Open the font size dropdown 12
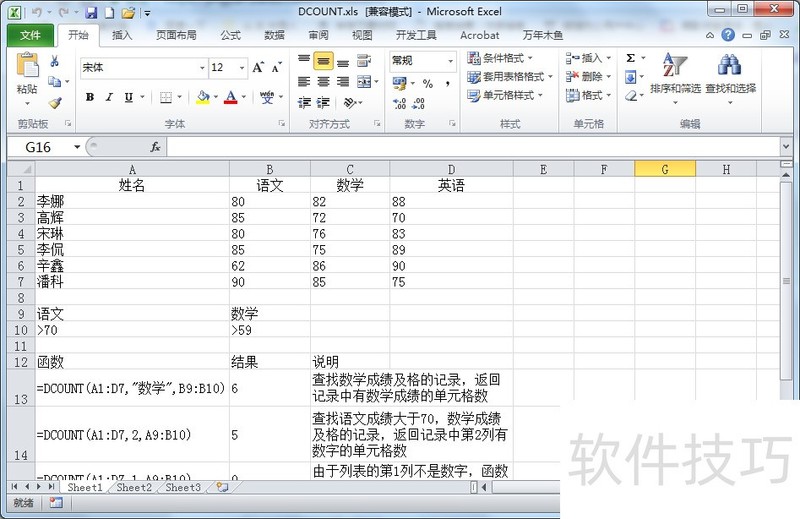 pos(242,67)
